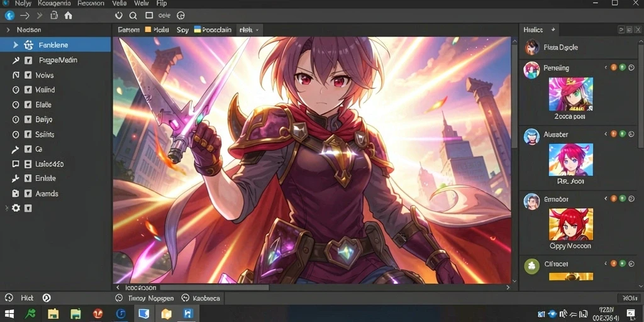Switch to the Soy tab
Viewport: 644px width, 322px height.
[183, 30]
